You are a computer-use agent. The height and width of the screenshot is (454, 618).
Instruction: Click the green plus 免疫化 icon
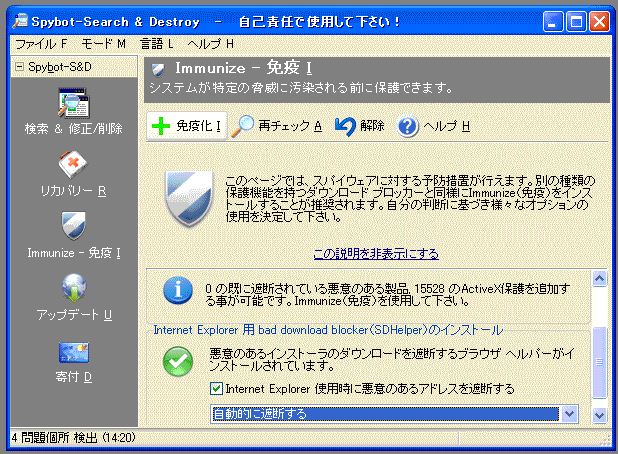161,126
